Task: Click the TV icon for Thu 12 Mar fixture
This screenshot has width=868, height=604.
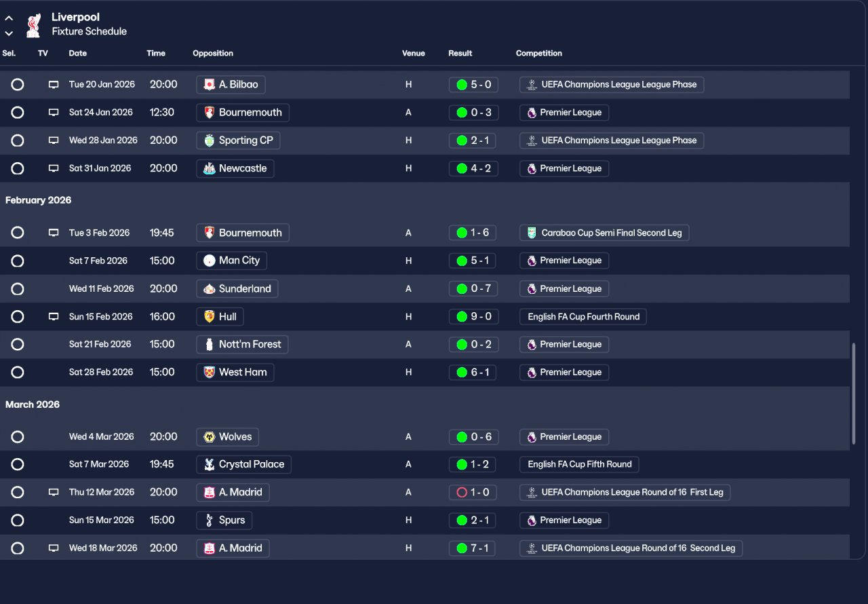Action: click(54, 492)
